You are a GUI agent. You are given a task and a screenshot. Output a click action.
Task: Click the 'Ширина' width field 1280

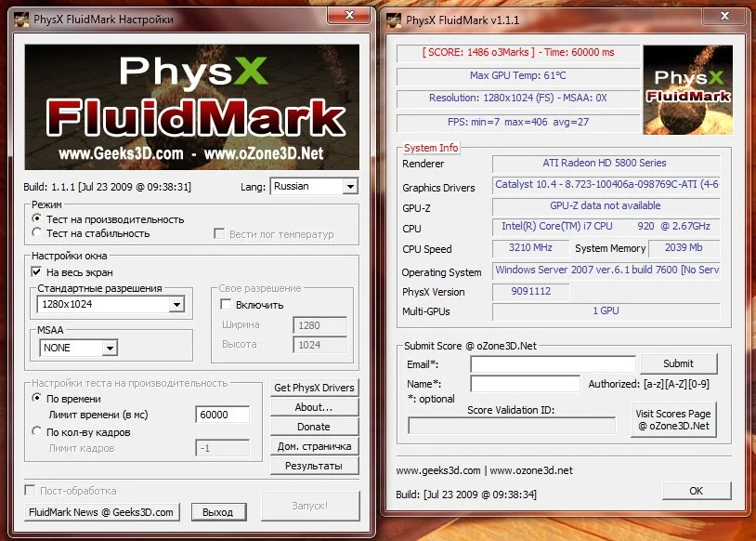[x=319, y=325]
